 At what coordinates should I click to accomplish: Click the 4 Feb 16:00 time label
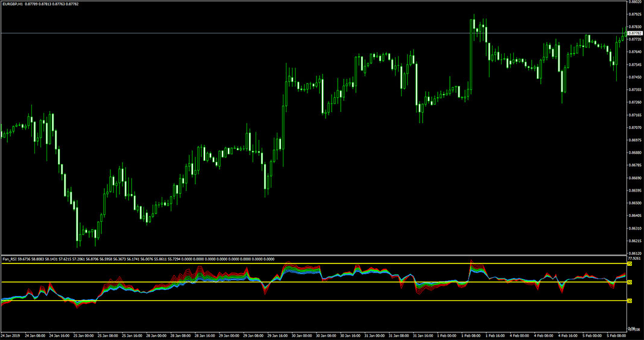567,335
